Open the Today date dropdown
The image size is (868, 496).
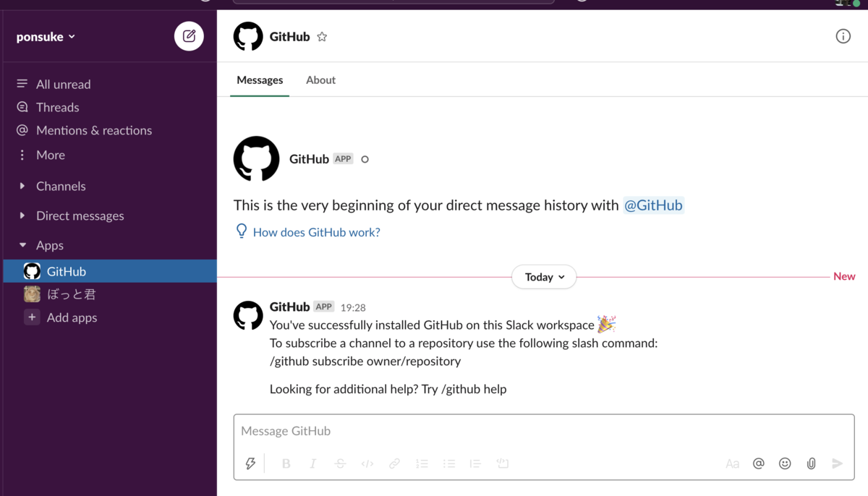(x=544, y=277)
